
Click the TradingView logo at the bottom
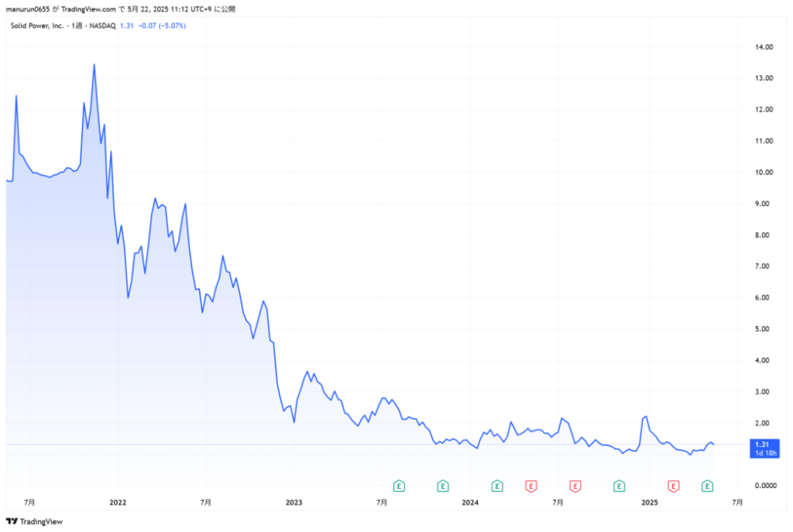[34, 521]
